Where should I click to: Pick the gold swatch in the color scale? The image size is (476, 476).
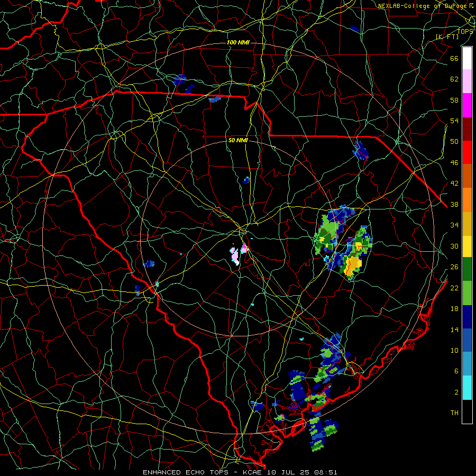467,224
